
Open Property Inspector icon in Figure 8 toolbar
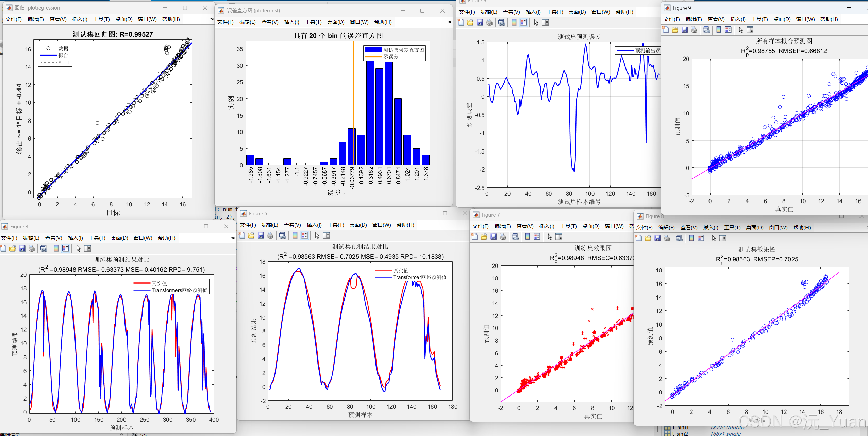point(723,238)
